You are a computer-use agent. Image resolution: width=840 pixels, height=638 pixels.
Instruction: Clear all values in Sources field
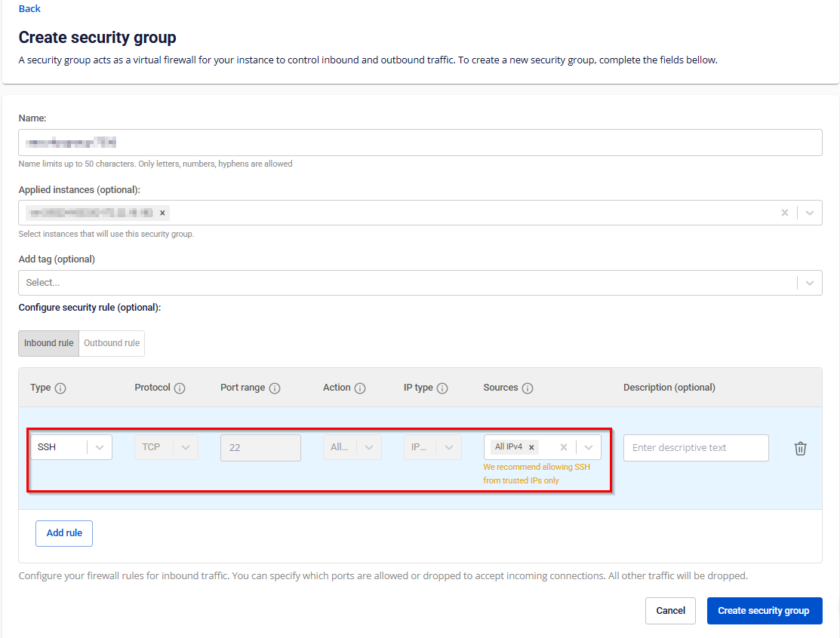click(x=563, y=447)
